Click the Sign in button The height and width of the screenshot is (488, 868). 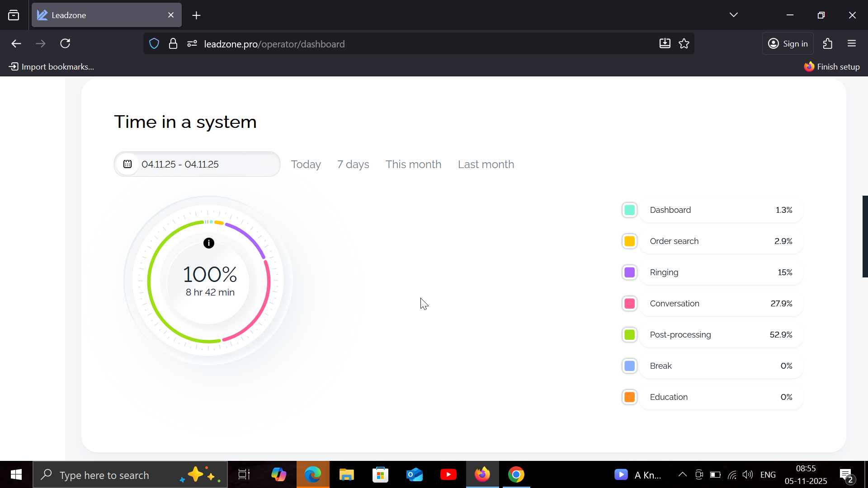tap(788, 44)
